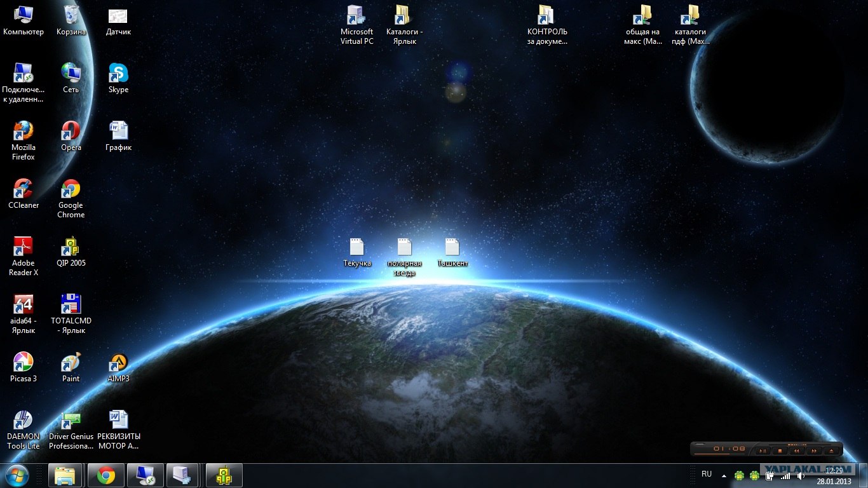Open the RU language switcher
Screen dimensions: 868x488
click(x=707, y=474)
